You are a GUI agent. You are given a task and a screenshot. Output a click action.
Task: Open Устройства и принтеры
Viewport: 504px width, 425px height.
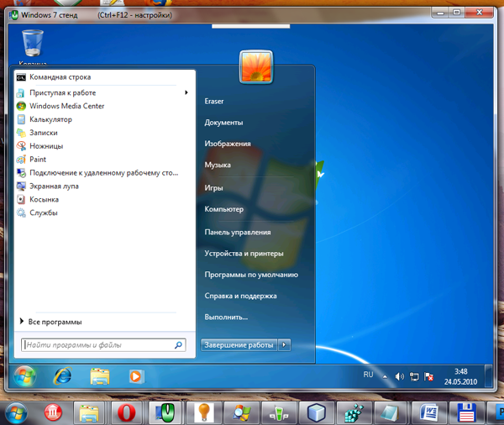244,254
